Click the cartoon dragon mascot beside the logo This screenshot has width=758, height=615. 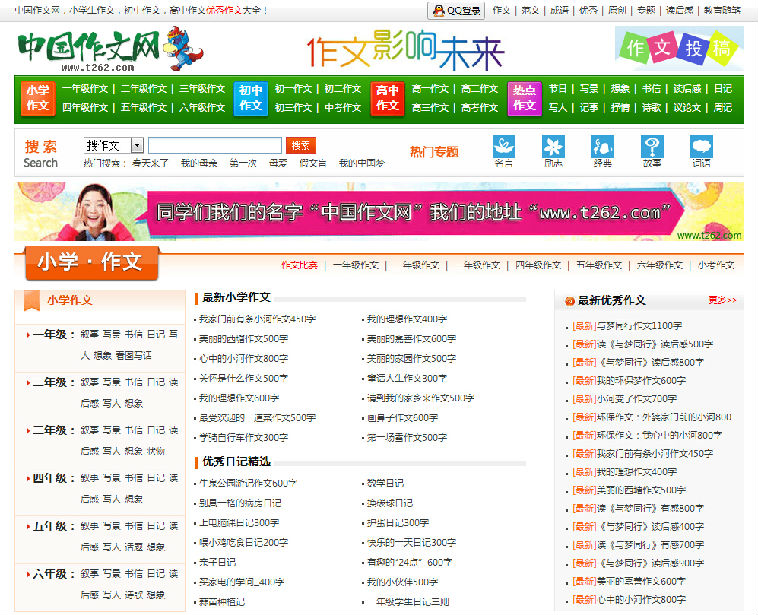coord(183,48)
